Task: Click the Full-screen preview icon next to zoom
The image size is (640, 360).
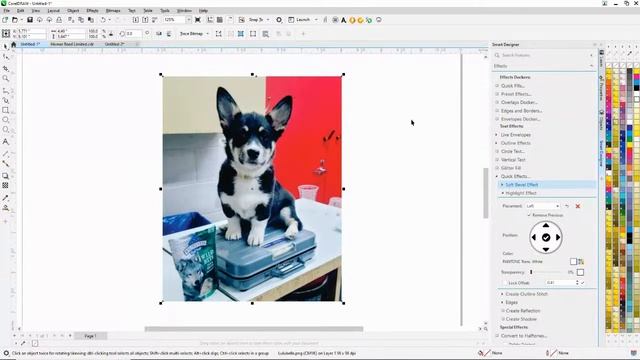Action: click(198, 20)
